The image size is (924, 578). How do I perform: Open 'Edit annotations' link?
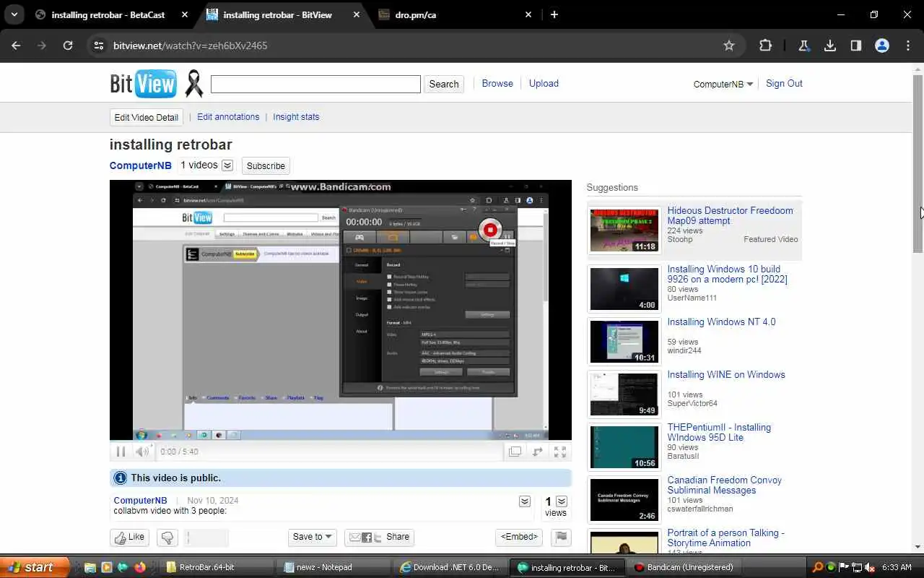[228, 116]
